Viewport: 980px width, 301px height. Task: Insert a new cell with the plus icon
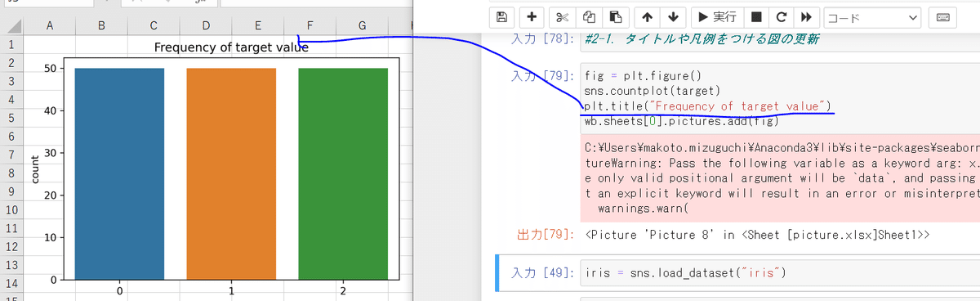click(x=532, y=16)
